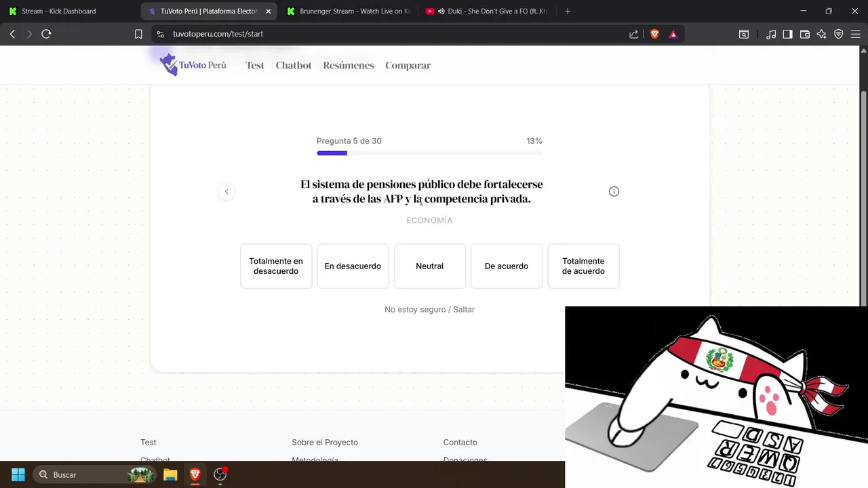Select the En desacuerdo answer
The width and height of the screenshot is (868, 488).
tap(353, 266)
